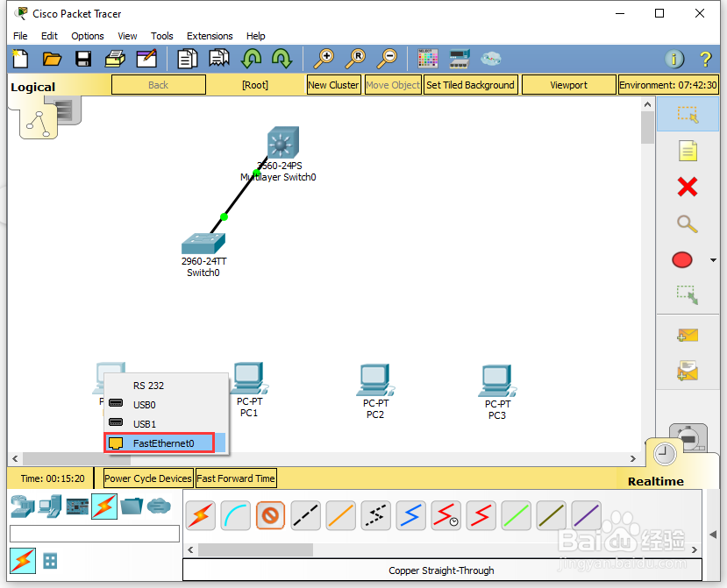Click Power Cycle Devices button
This screenshot has width=727, height=588.
pyautogui.click(x=148, y=478)
